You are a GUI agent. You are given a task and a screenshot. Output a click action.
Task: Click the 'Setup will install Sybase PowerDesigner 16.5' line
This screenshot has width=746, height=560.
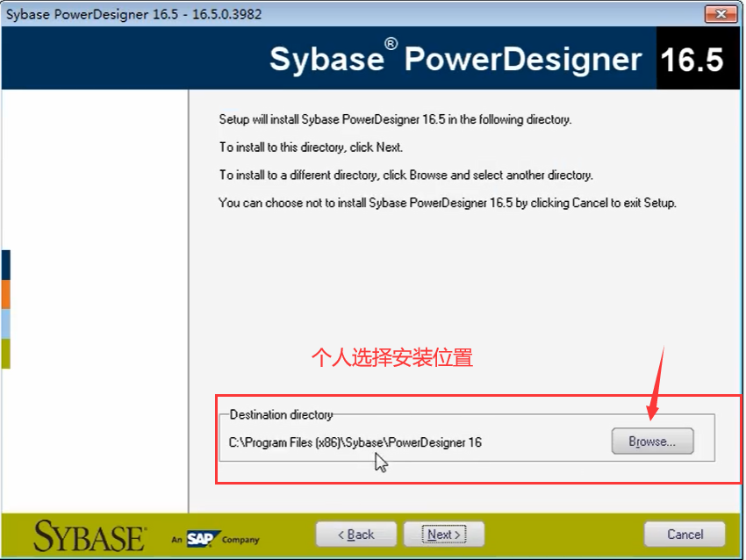coord(395,119)
